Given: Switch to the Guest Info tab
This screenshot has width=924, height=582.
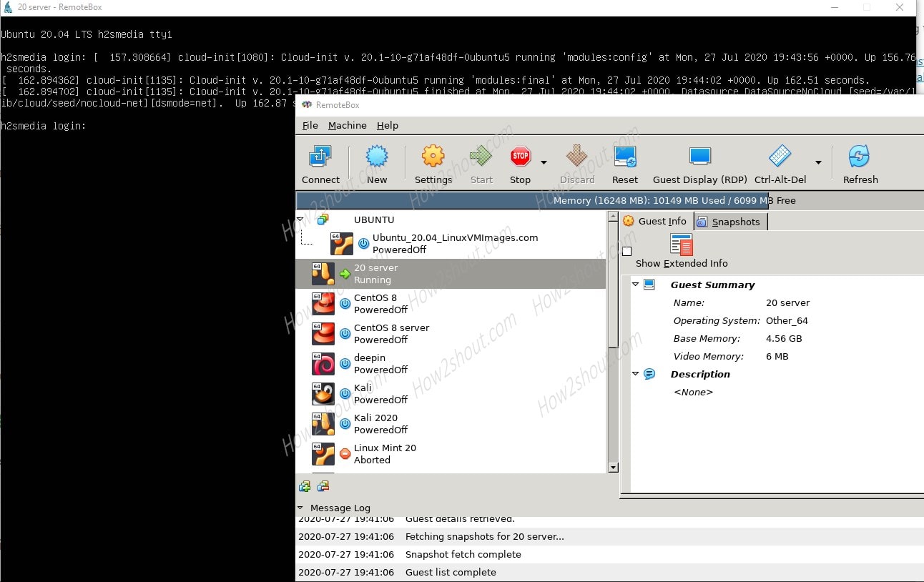Looking at the screenshot, I should tap(656, 221).
